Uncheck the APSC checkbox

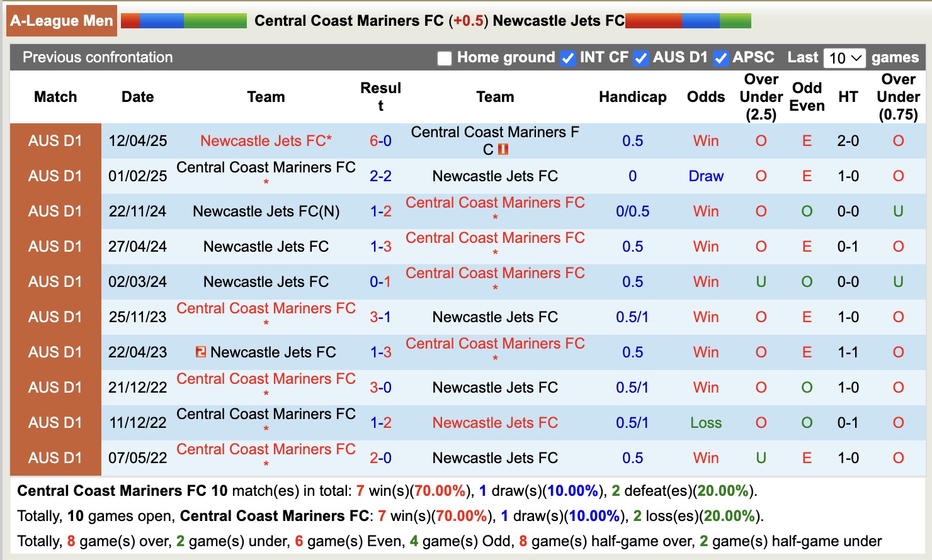point(720,57)
